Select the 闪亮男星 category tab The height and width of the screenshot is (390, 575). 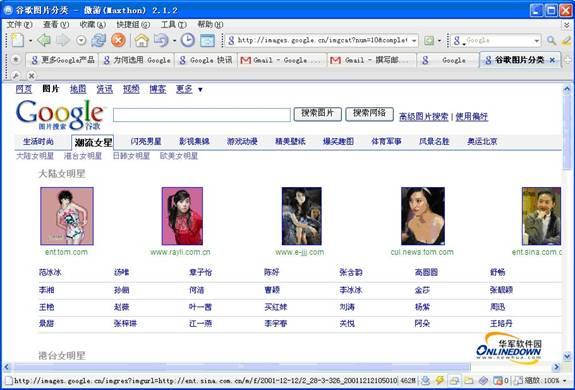tap(146, 141)
